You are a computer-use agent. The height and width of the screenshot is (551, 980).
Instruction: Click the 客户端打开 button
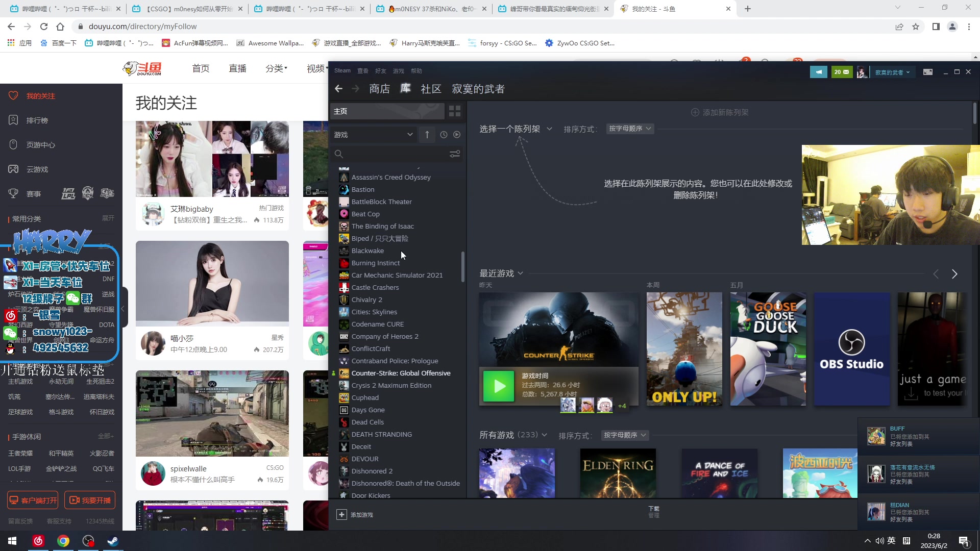click(x=33, y=500)
